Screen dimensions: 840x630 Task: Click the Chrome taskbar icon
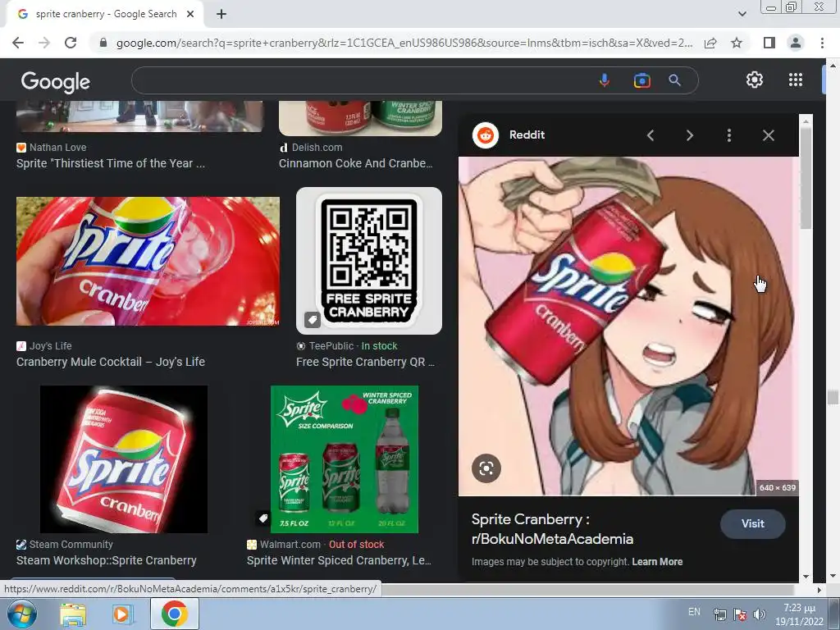(175, 614)
